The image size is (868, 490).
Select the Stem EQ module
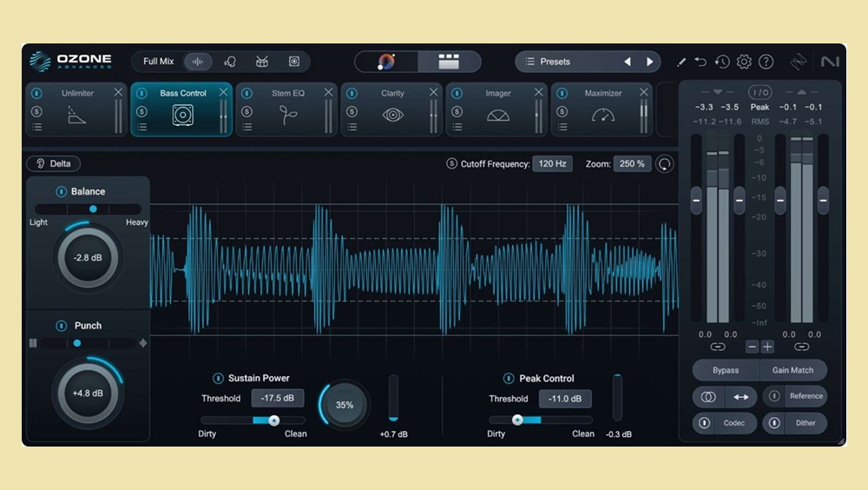click(x=287, y=114)
